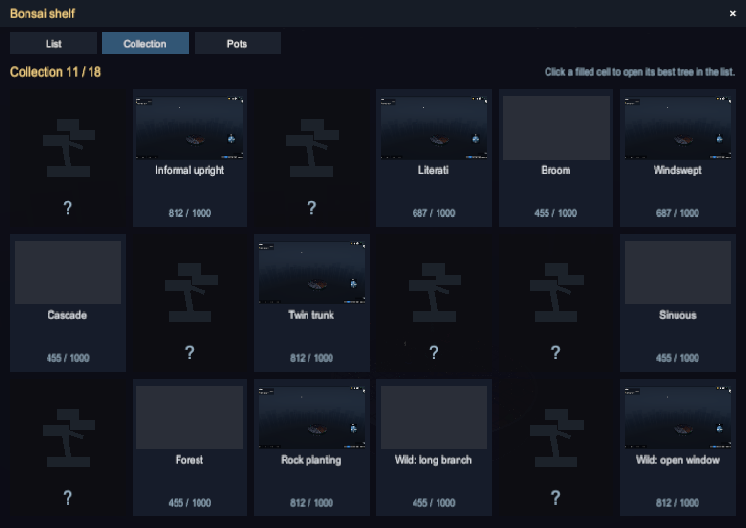The height and width of the screenshot is (528, 746).
Task: Open the Rock planting thumbnail
Action: click(312, 417)
